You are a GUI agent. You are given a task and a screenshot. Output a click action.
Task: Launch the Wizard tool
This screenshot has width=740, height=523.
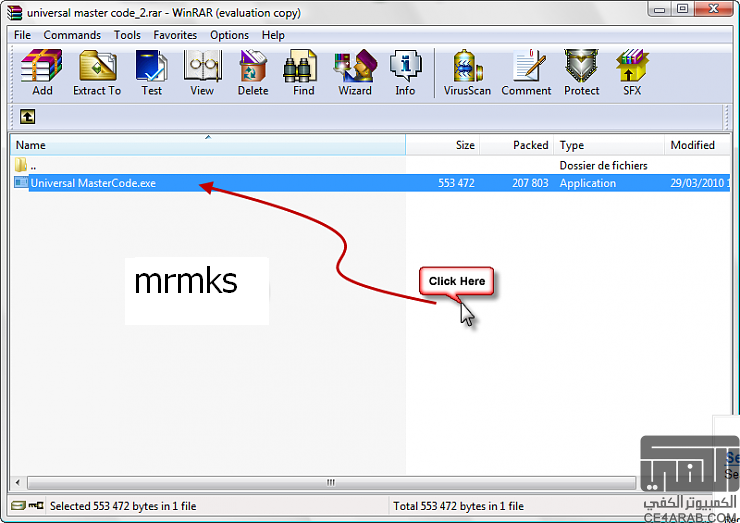click(354, 72)
